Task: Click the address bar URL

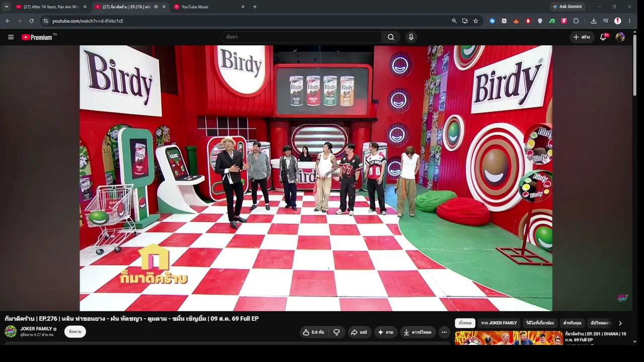Action: (88, 21)
